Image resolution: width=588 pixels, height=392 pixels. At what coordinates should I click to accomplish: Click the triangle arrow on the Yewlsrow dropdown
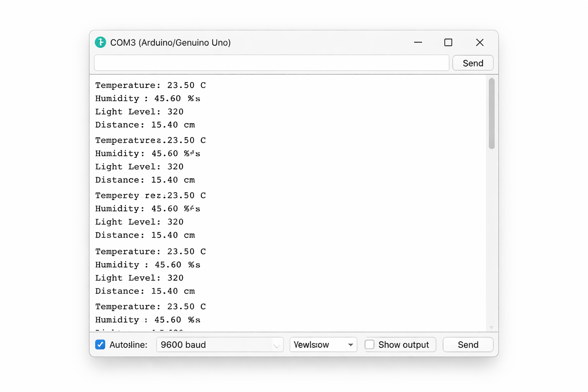(350, 345)
